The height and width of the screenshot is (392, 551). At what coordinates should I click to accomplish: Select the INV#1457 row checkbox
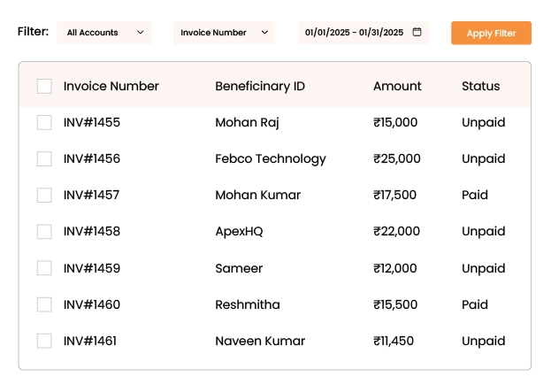tap(44, 195)
